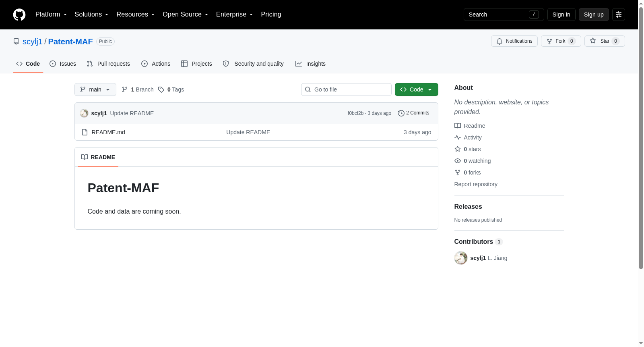Click the bell icon in Notifications
This screenshot has width=644, height=347.
(500, 41)
